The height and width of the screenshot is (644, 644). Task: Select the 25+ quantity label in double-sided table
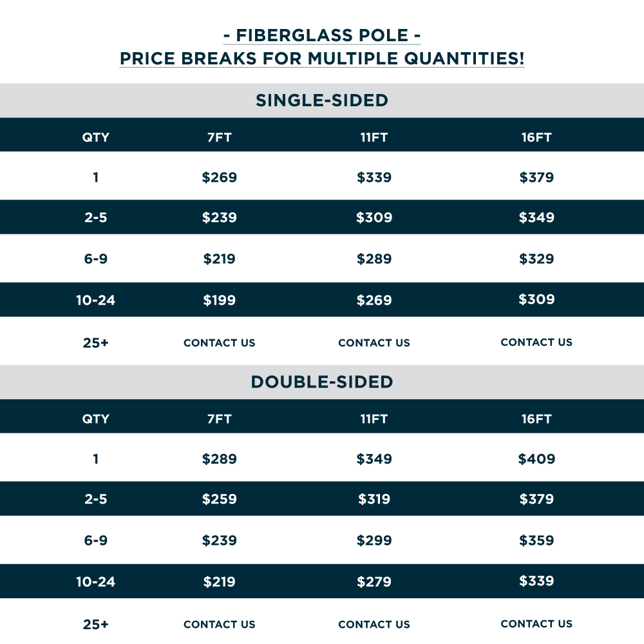(95, 625)
